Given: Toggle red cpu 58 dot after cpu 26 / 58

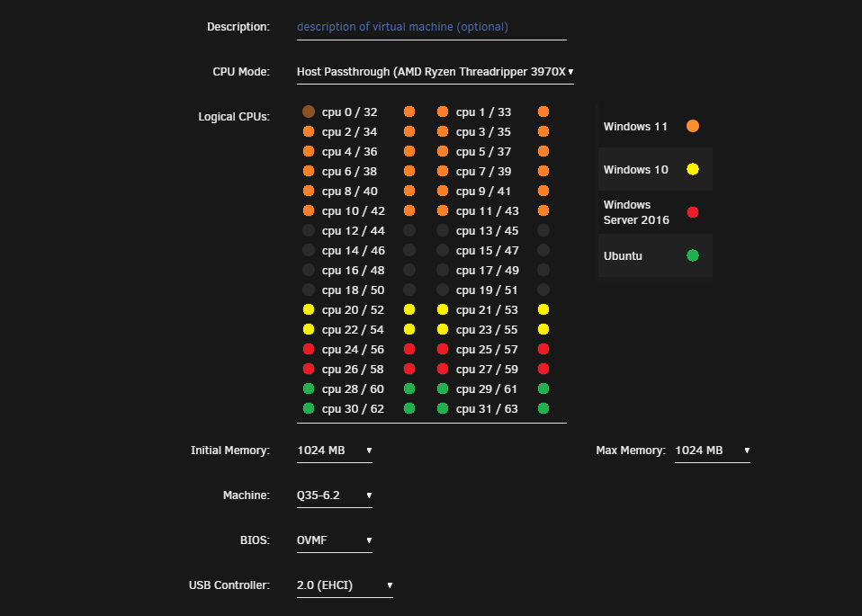Looking at the screenshot, I should pos(409,370).
